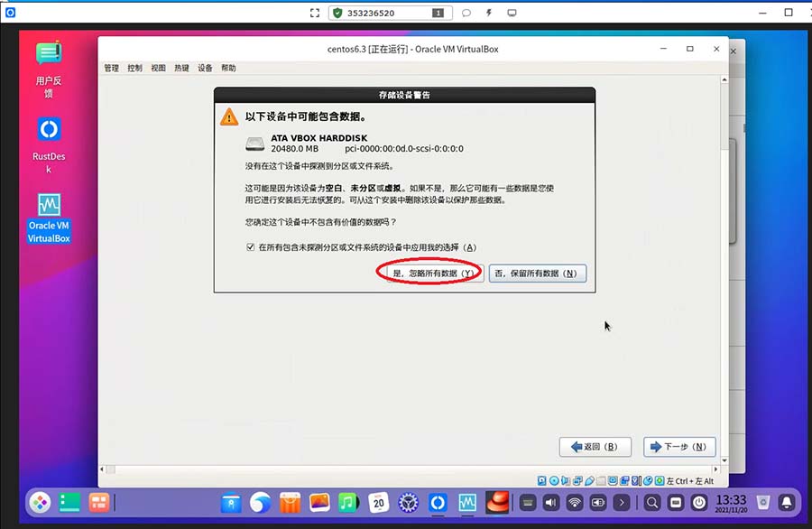Click the horizontal scrollbar right arrow of VM window
The width and height of the screenshot is (812, 529).
coord(715,469)
